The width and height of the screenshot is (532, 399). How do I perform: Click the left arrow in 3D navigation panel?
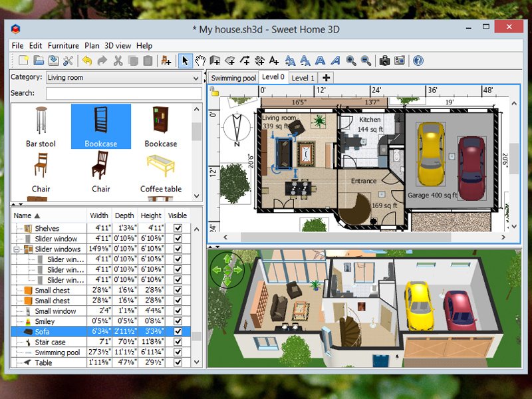(217, 270)
